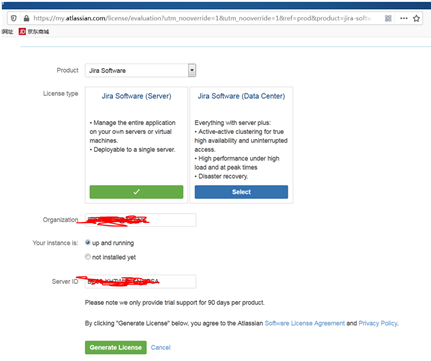Open the Privacy Policy link
Image resolution: width=431 pixels, height=361 pixels.
click(x=378, y=323)
